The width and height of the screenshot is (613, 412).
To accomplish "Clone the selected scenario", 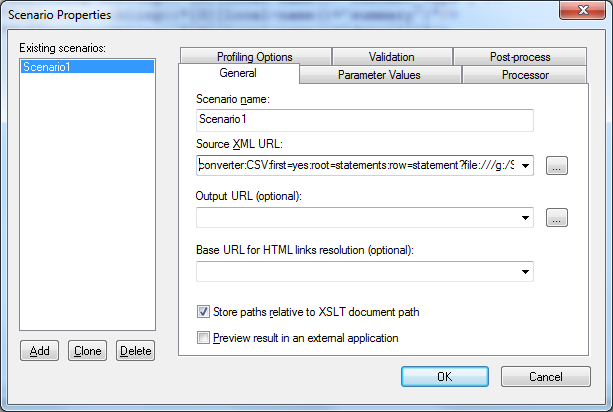I will pos(89,351).
